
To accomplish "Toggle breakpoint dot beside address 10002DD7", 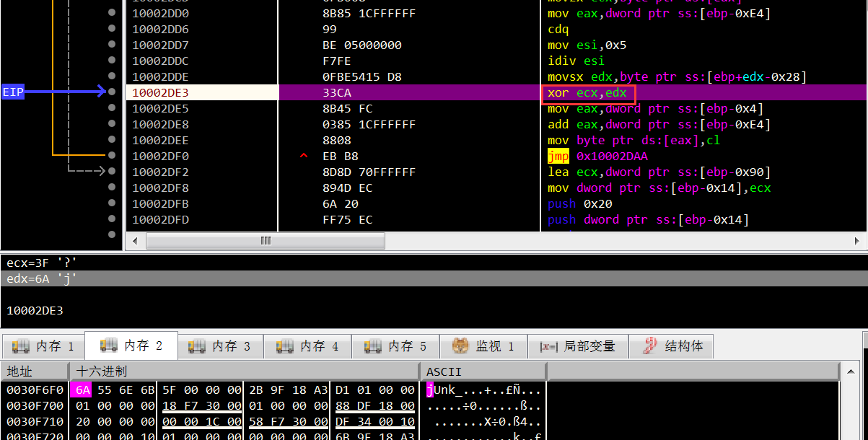I will point(112,45).
